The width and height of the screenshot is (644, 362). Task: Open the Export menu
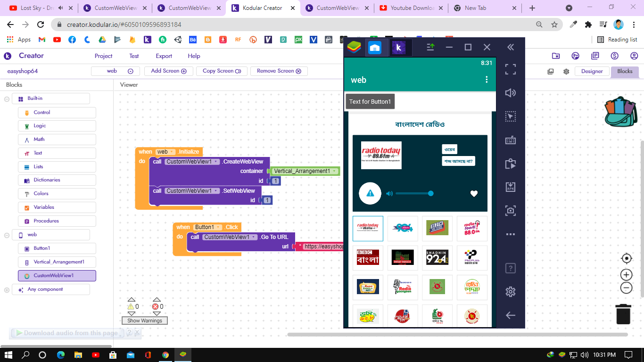coord(164,56)
